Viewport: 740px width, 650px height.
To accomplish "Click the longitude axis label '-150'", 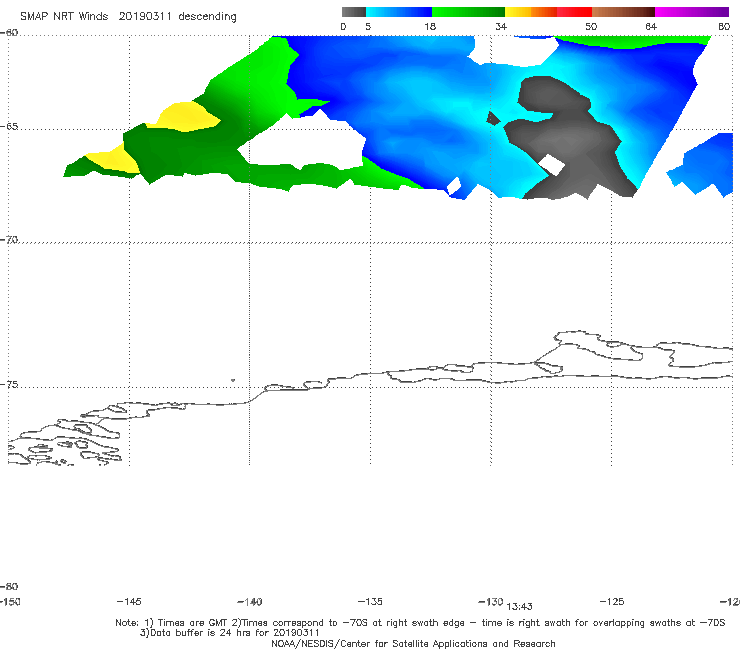I will coord(10,601).
